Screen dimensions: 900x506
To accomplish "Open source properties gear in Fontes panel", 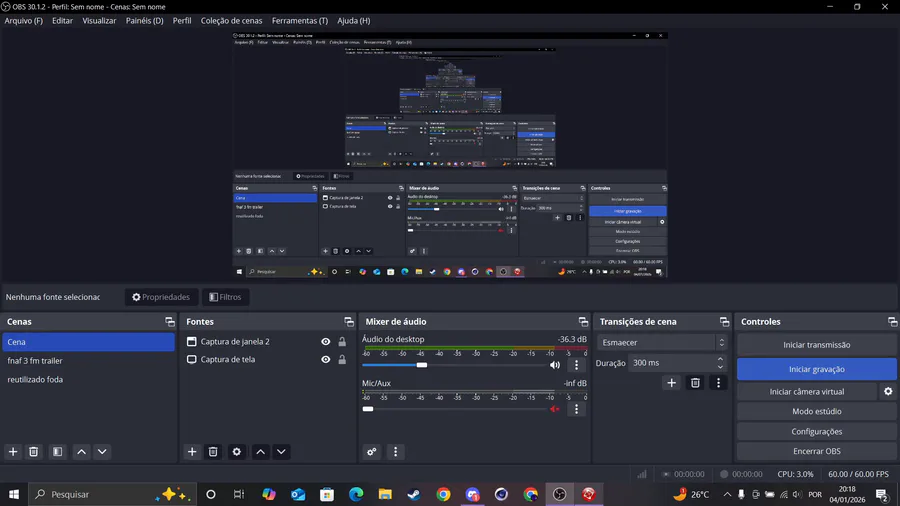I will point(236,451).
